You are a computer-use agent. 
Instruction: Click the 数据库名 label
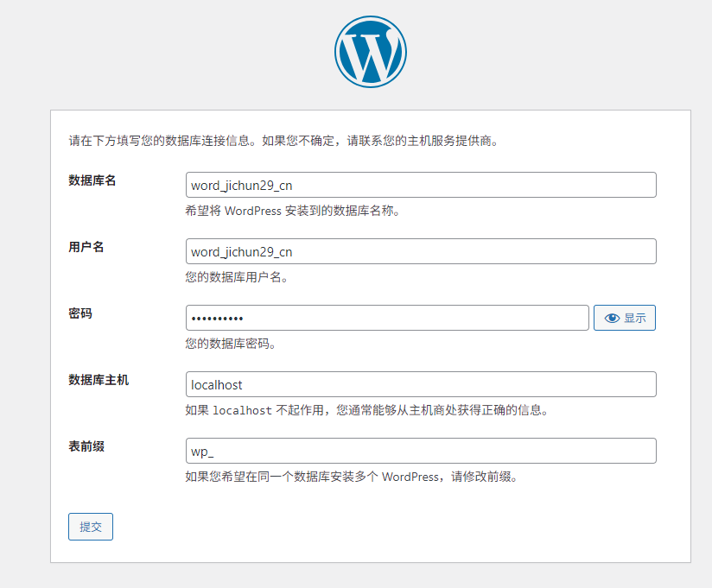click(x=92, y=180)
